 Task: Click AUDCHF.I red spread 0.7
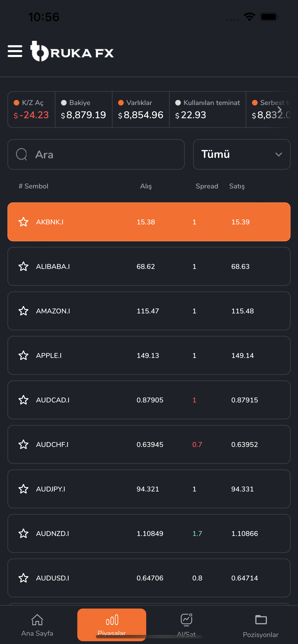tap(197, 444)
